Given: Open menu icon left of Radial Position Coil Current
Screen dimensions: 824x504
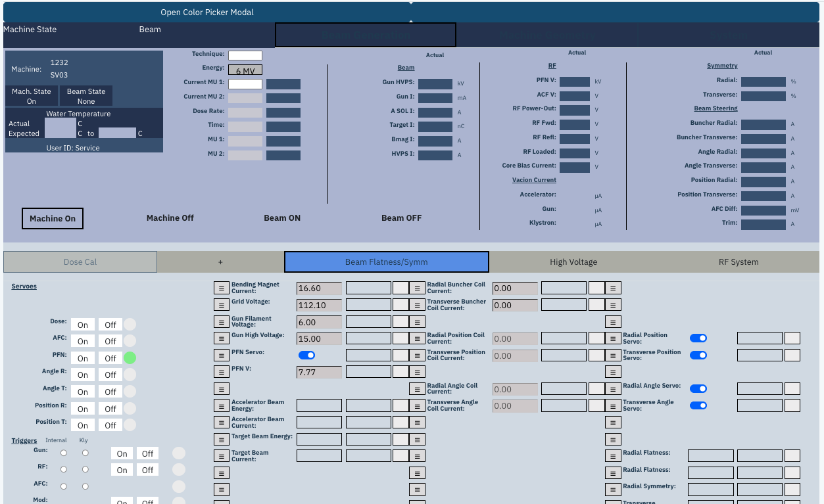Looking at the screenshot, I should [x=417, y=338].
